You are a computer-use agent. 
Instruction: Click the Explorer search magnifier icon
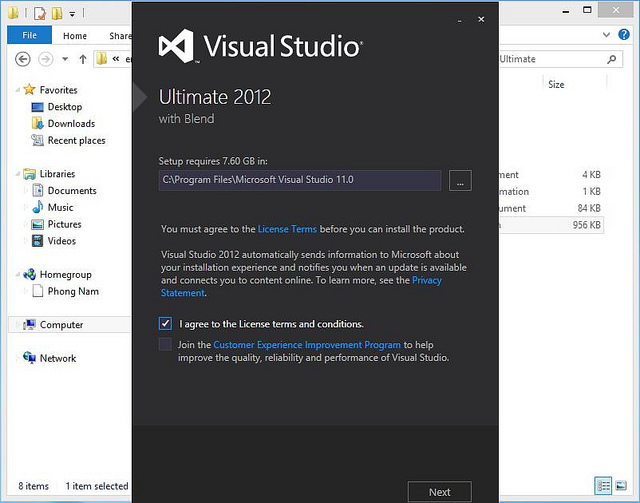point(611,59)
